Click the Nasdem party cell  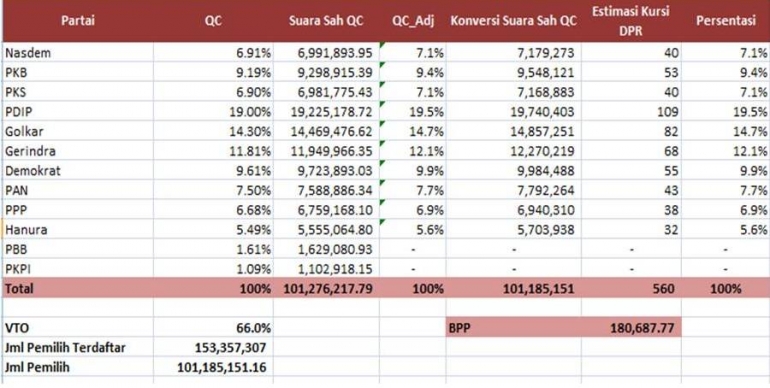click(78, 53)
